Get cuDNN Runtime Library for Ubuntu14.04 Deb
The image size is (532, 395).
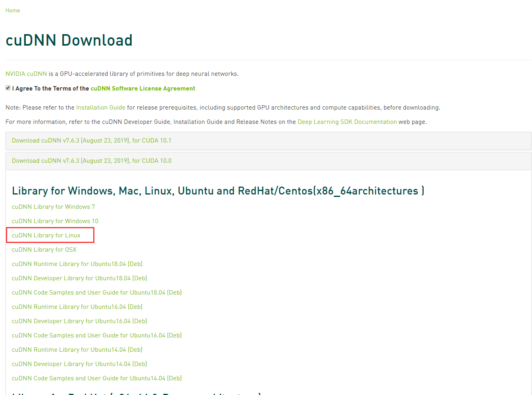(x=77, y=349)
